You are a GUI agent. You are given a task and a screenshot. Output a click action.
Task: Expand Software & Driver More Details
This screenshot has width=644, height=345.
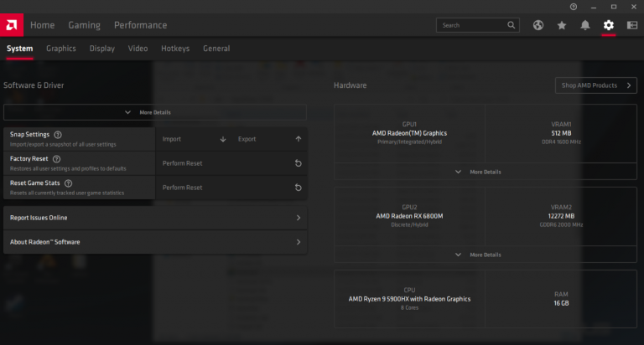pyautogui.click(x=155, y=112)
